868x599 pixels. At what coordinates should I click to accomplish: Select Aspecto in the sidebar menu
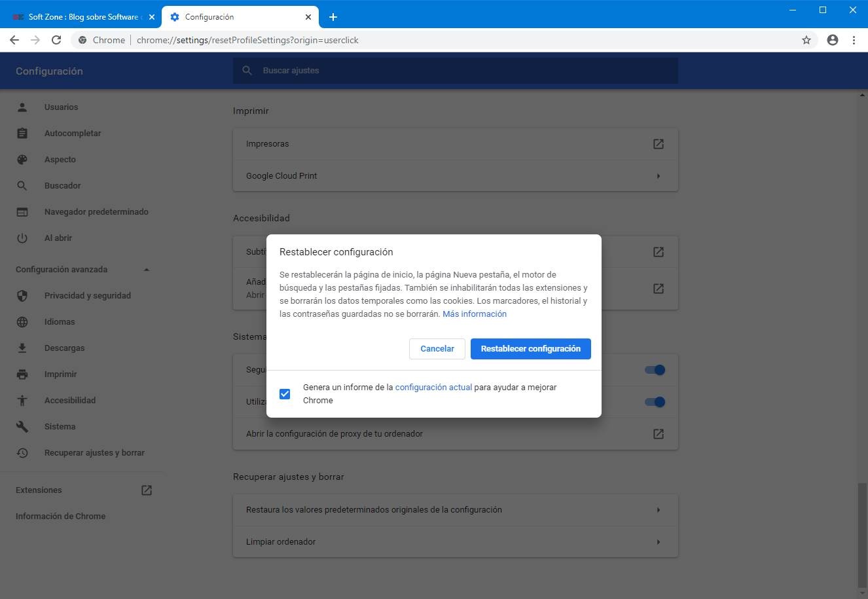point(60,159)
